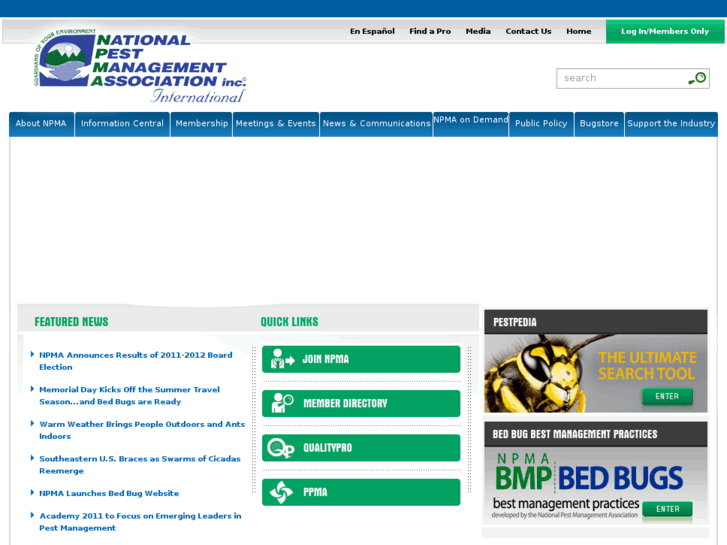Click the Bed Bug Best Management Practices header
The image size is (727, 545).
click(596, 434)
